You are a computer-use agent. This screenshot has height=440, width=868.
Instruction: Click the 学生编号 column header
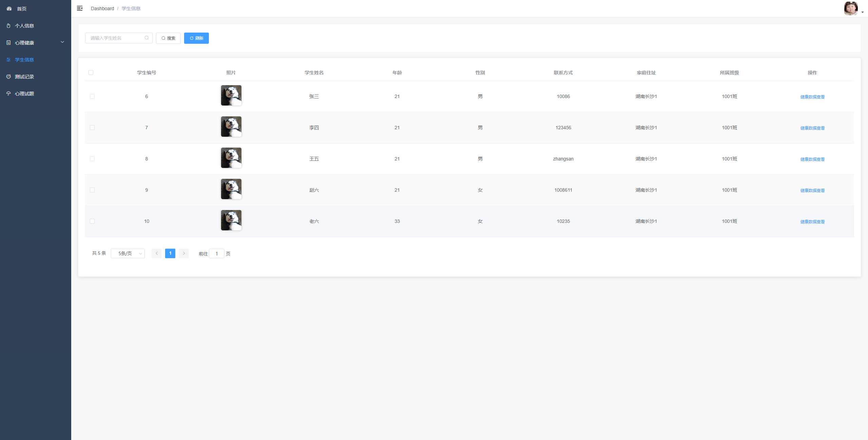coord(146,73)
